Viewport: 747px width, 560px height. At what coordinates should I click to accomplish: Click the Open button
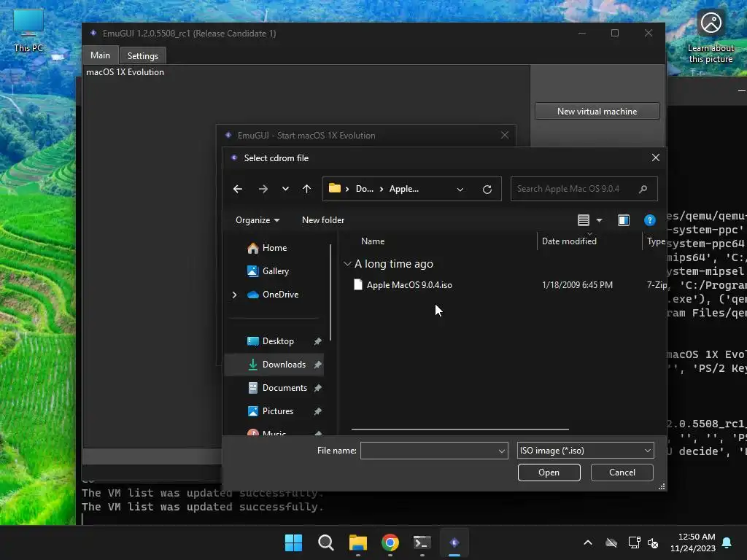click(549, 472)
